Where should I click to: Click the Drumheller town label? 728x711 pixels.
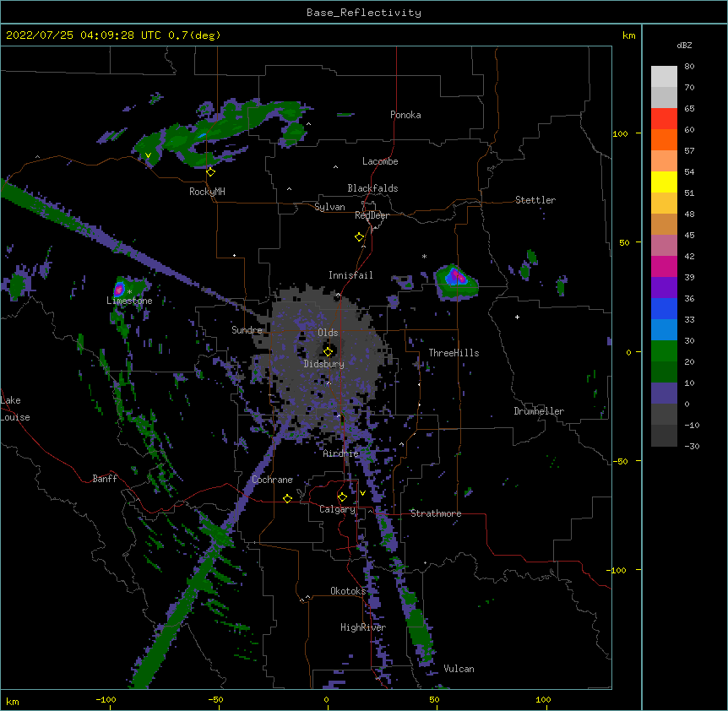(x=539, y=411)
